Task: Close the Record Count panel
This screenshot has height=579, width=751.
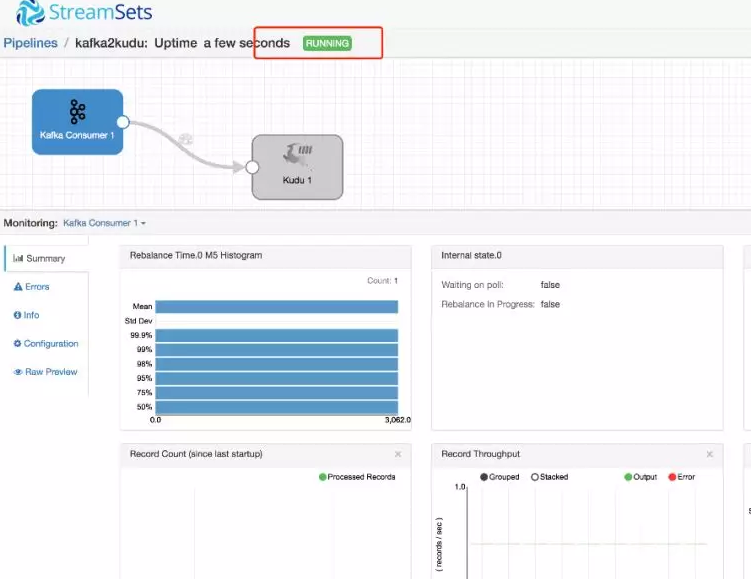Action: pos(398,454)
